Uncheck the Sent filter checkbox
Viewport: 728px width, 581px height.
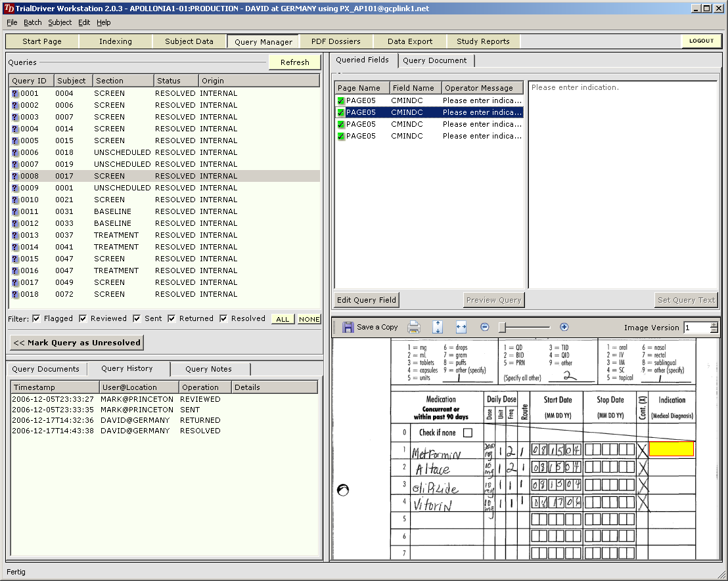click(137, 318)
